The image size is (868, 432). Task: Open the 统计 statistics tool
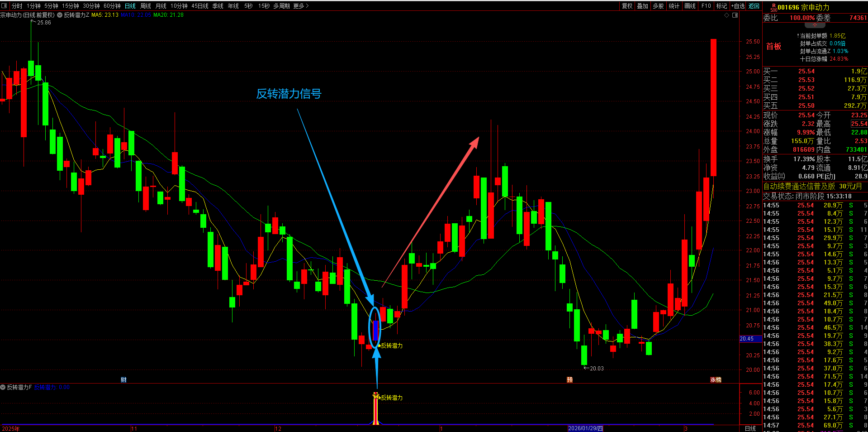[x=674, y=6]
